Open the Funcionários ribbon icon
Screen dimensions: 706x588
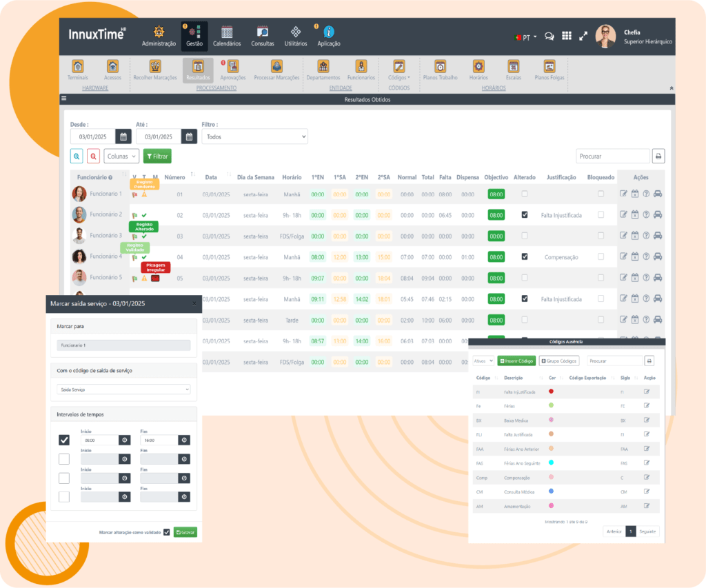pos(361,70)
